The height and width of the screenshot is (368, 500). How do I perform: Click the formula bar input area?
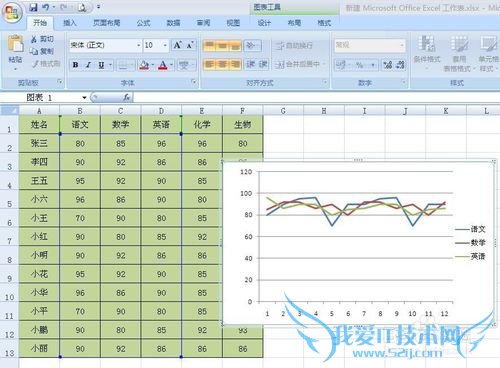pos(317,97)
